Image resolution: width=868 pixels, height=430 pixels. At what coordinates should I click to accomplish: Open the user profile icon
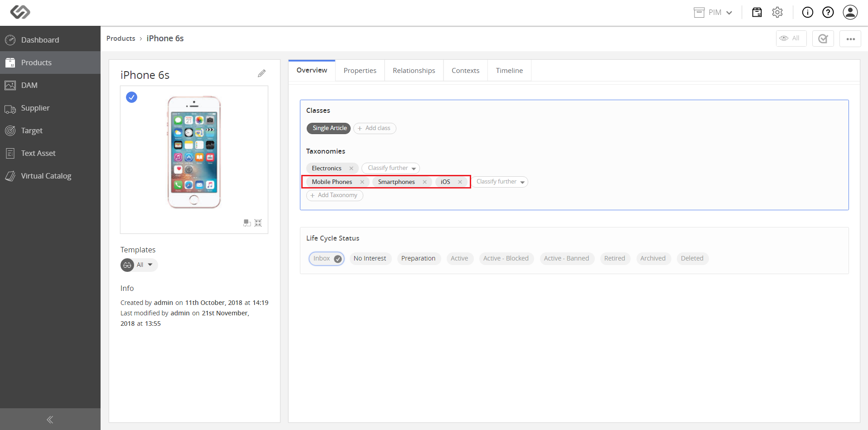pos(850,12)
